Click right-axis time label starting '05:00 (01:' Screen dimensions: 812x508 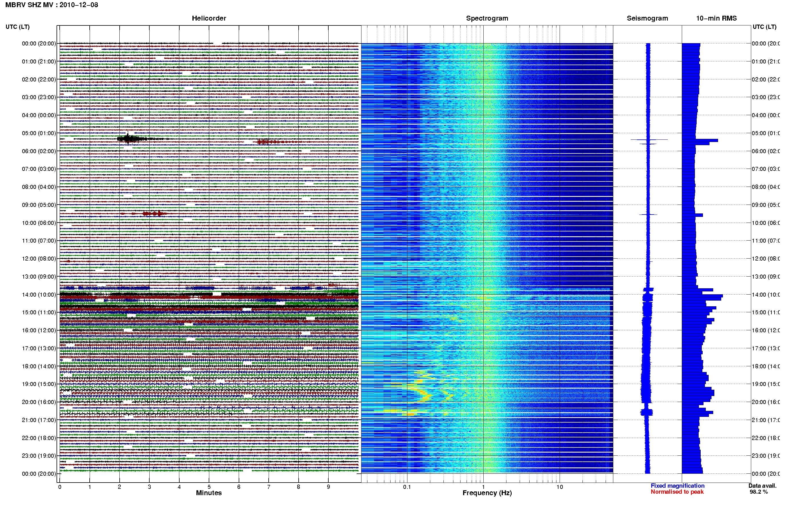[x=766, y=133]
